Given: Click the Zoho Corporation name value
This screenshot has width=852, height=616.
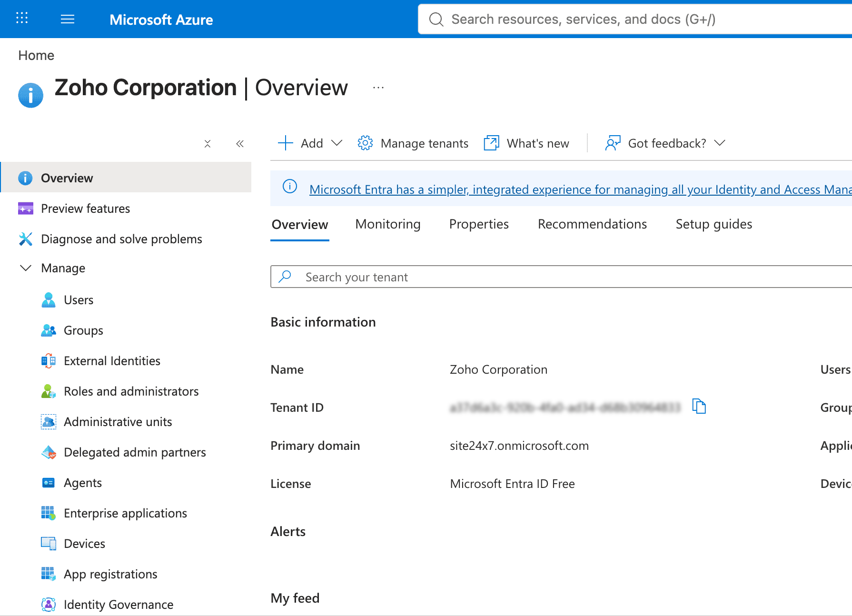Looking at the screenshot, I should (x=498, y=369).
